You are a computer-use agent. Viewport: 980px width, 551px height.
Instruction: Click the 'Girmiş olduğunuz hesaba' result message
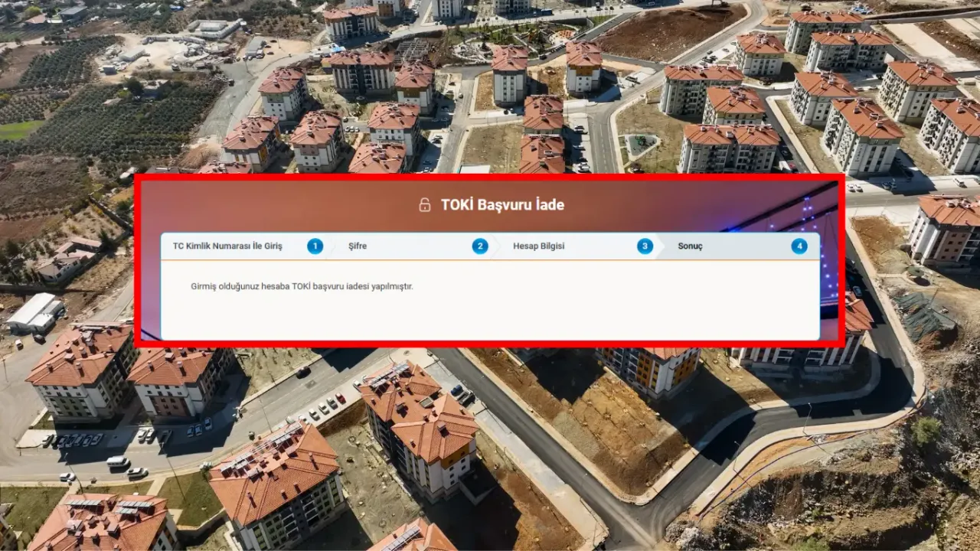[302, 287]
